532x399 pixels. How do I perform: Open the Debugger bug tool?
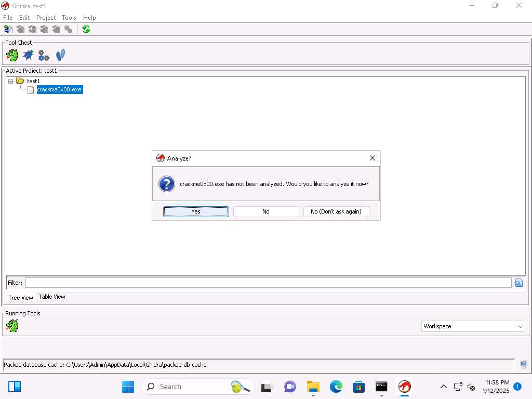point(28,55)
